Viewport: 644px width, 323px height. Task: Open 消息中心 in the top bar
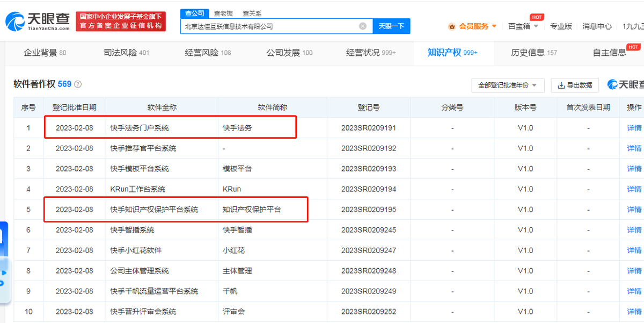[597, 26]
